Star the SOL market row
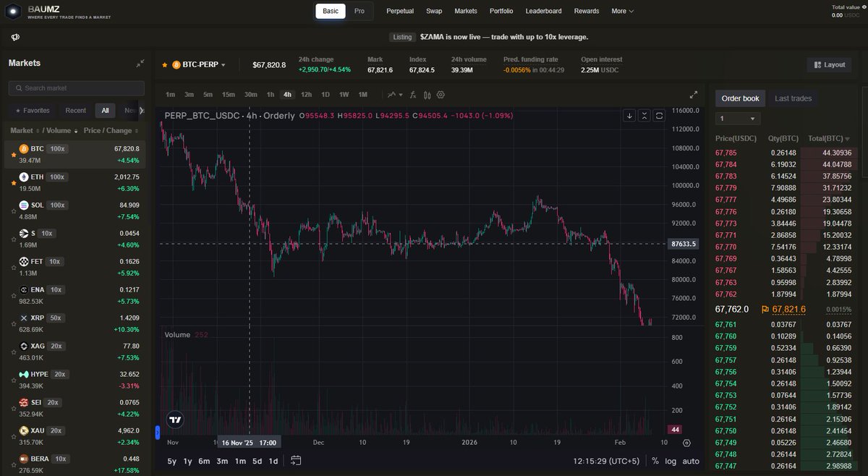Screen dimensions: 868x476 (x=13, y=212)
